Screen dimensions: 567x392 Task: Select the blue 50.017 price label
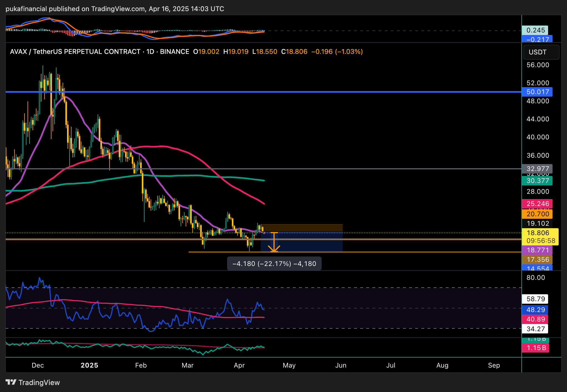coord(537,92)
